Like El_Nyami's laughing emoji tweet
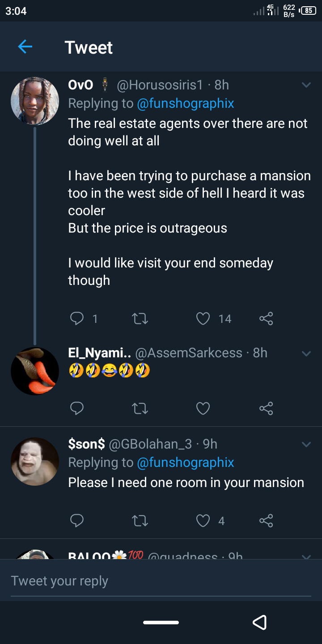Viewport: 322px width, 644px height. click(x=203, y=408)
